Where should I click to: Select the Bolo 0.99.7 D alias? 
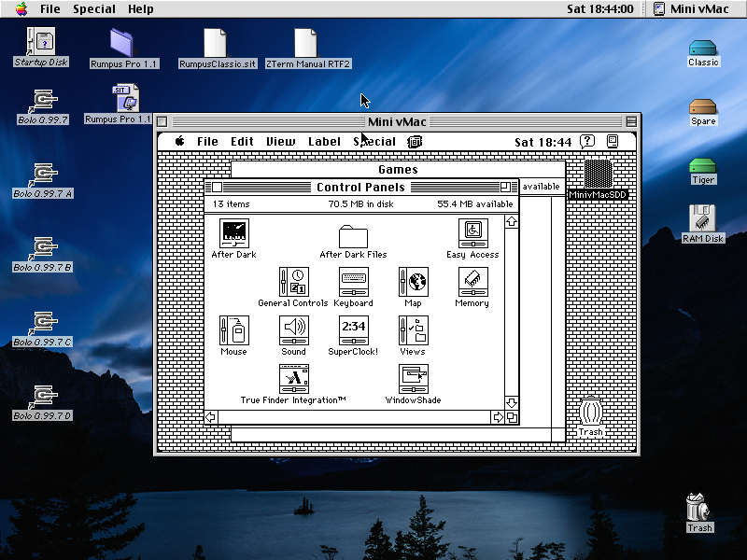click(x=43, y=398)
